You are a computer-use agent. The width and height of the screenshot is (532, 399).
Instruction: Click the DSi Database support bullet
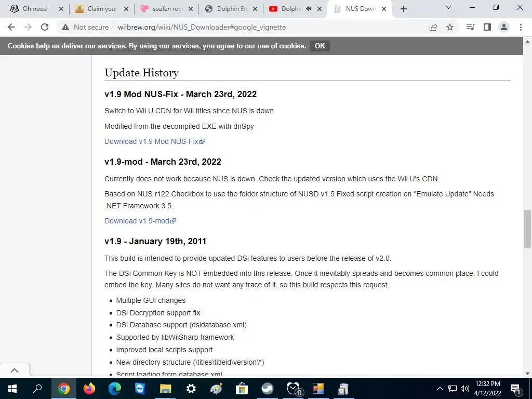tap(181, 325)
